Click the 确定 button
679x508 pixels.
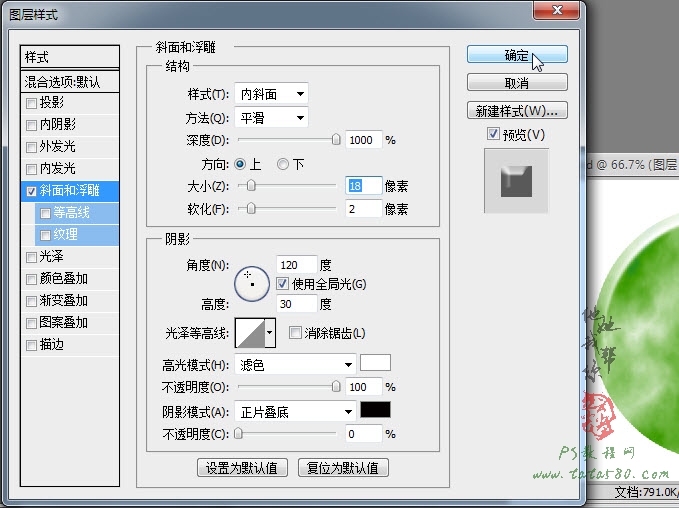pos(517,55)
